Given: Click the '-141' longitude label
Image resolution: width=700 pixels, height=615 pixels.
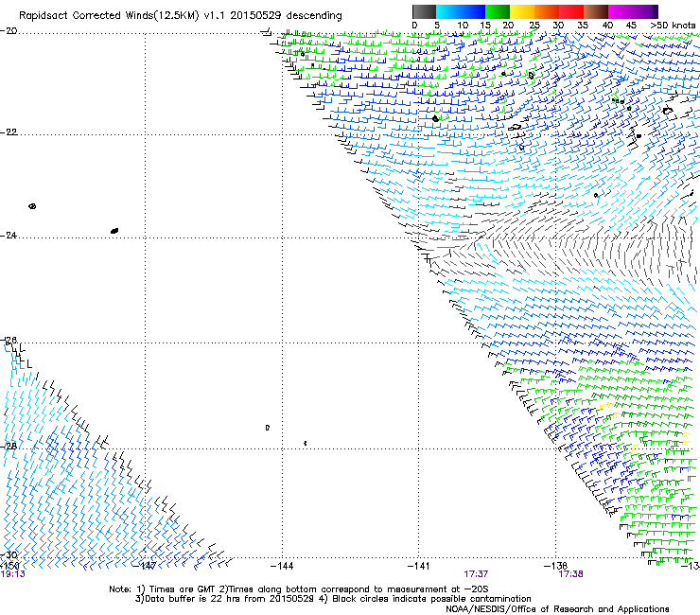Looking at the screenshot, I should pyautogui.click(x=419, y=566).
